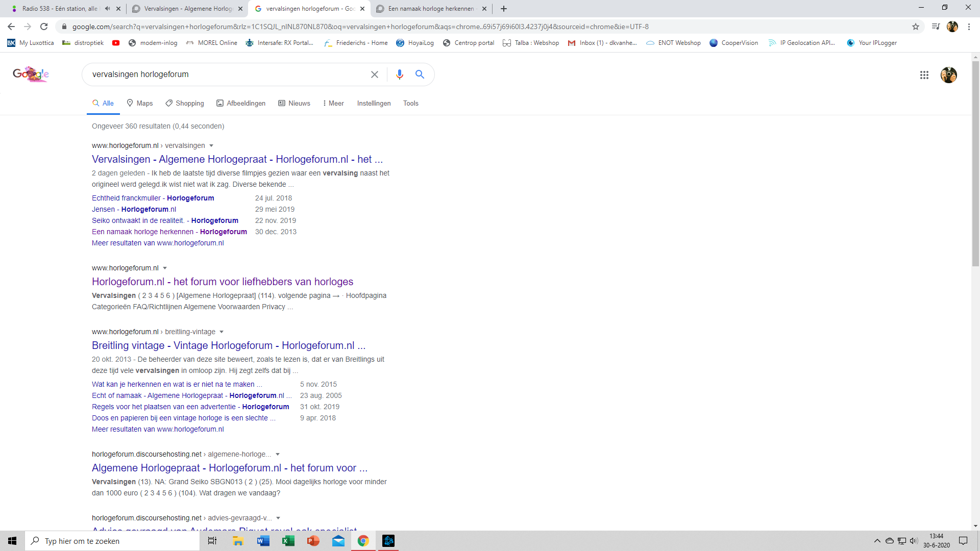Screen dimensions: 980x551
Task: Mute the Radio 538 tab audio
Action: click(107, 9)
